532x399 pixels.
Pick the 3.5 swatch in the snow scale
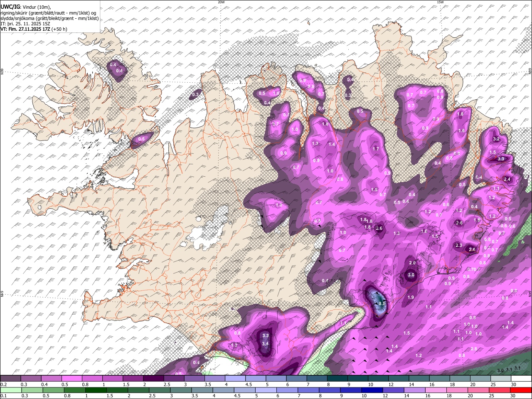coord(214,379)
